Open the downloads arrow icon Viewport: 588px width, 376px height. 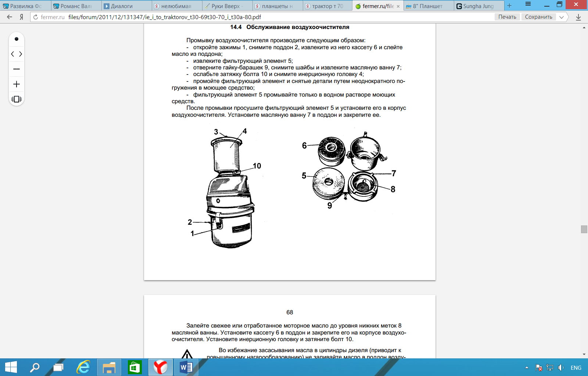click(x=578, y=17)
